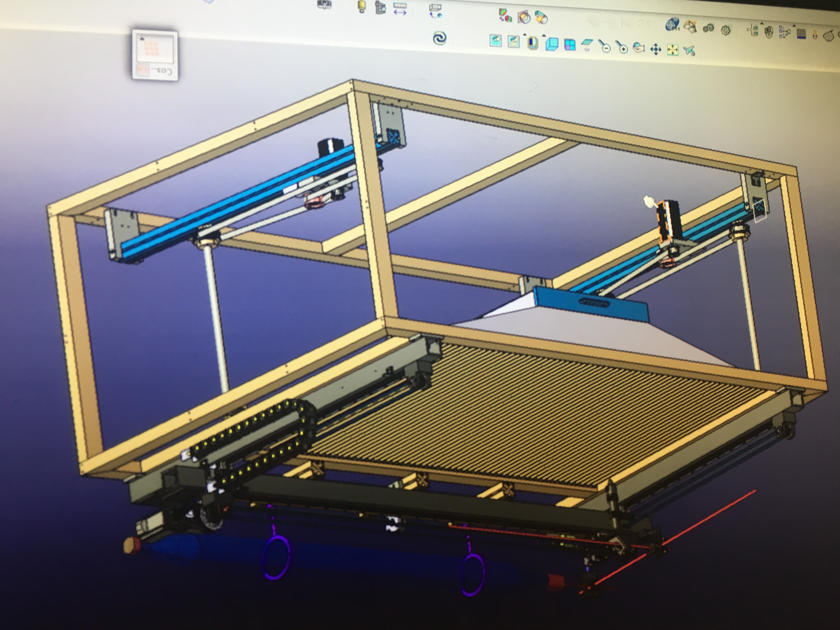Select the Pan four-arrow tool
This screenshot has width=840, height=630.
(655, 49)
